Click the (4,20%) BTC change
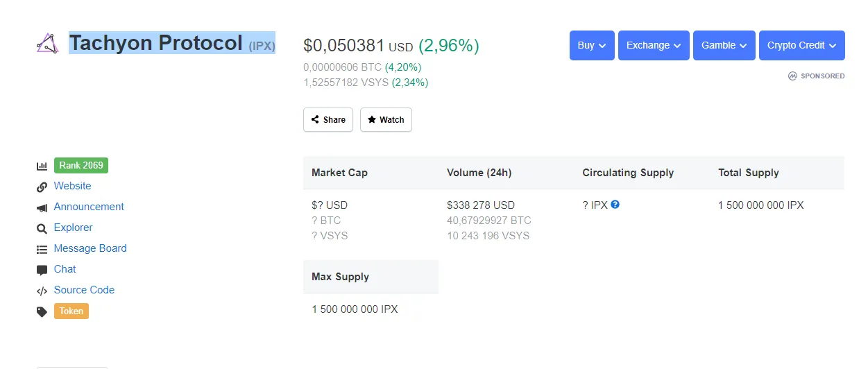 pyautogui.click(x=403, y=67)
